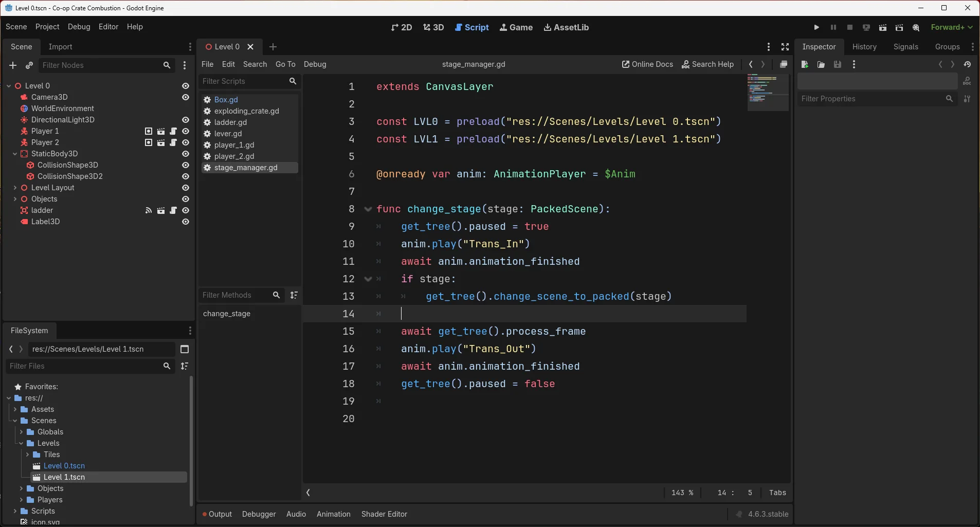Change the 143 % zoom level
The width and height of the screenshot is (980, 527).
(x=682, y=493)
